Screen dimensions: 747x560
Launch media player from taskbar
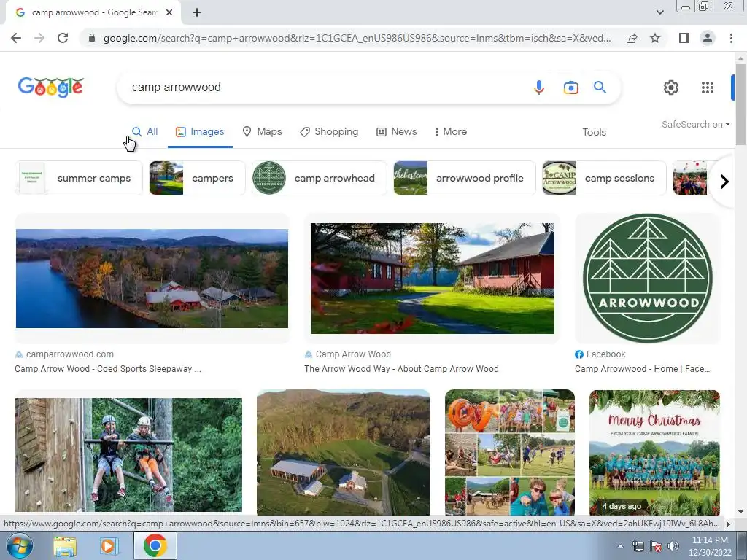(x=109, y=546)
